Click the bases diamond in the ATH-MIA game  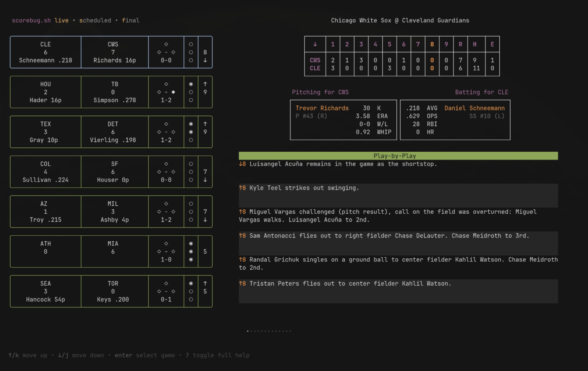tap(166, 248)
